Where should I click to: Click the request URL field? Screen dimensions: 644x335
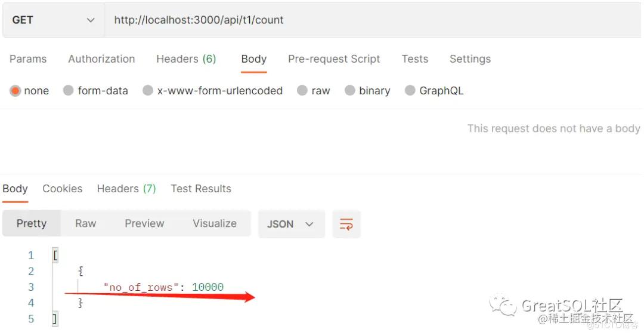tap(373, 20)
